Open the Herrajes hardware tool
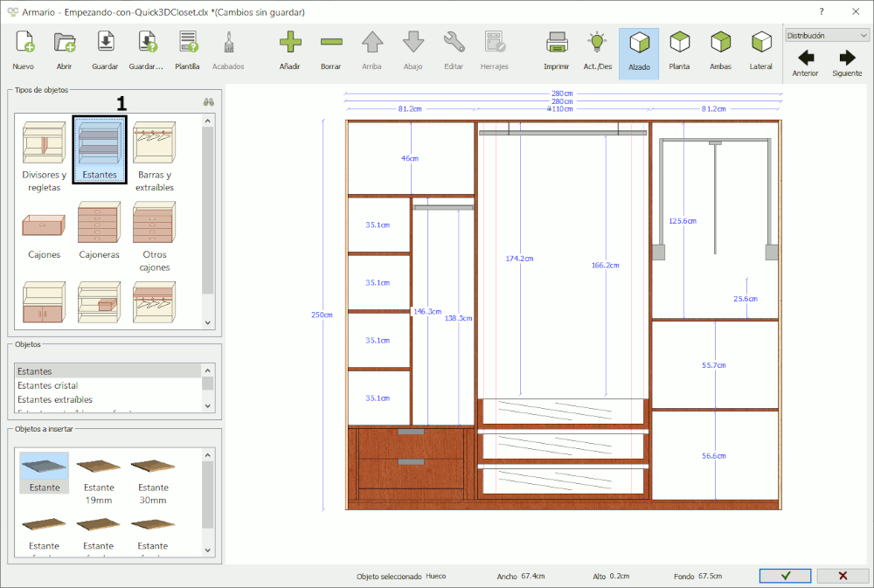Viewport: 874px width, 588px height. pyautogui.click(x=495, y=51)
